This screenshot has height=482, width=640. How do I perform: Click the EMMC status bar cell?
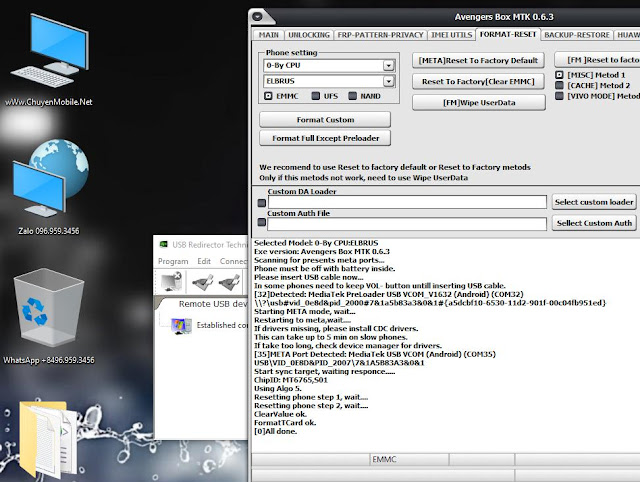coord(409,460)
